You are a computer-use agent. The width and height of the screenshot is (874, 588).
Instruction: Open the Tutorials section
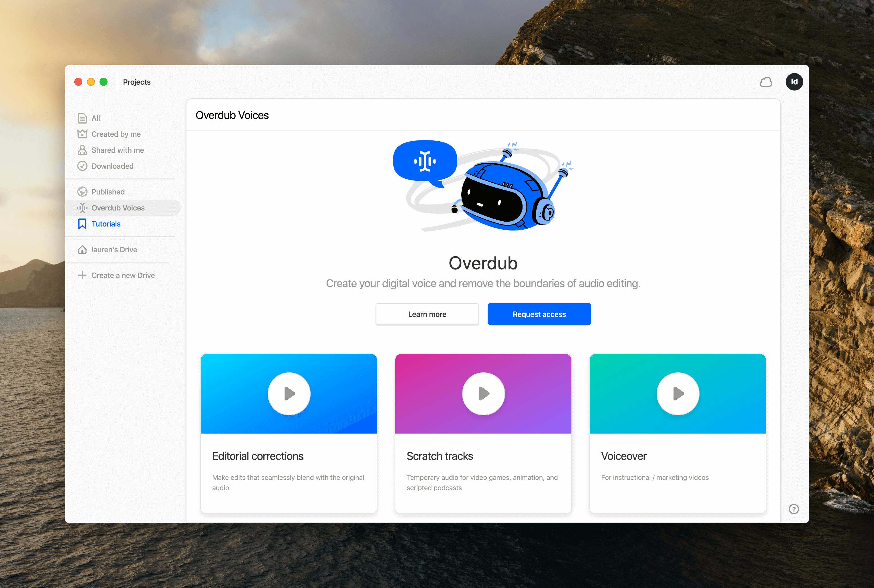[x=106, y=224]
